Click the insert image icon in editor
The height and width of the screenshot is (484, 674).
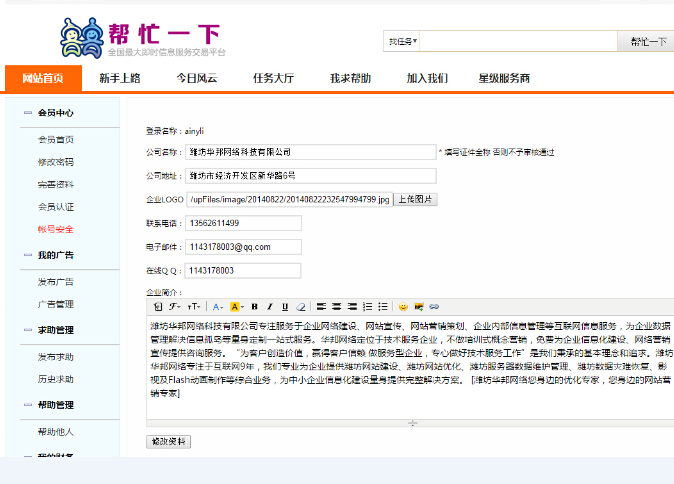419,306
